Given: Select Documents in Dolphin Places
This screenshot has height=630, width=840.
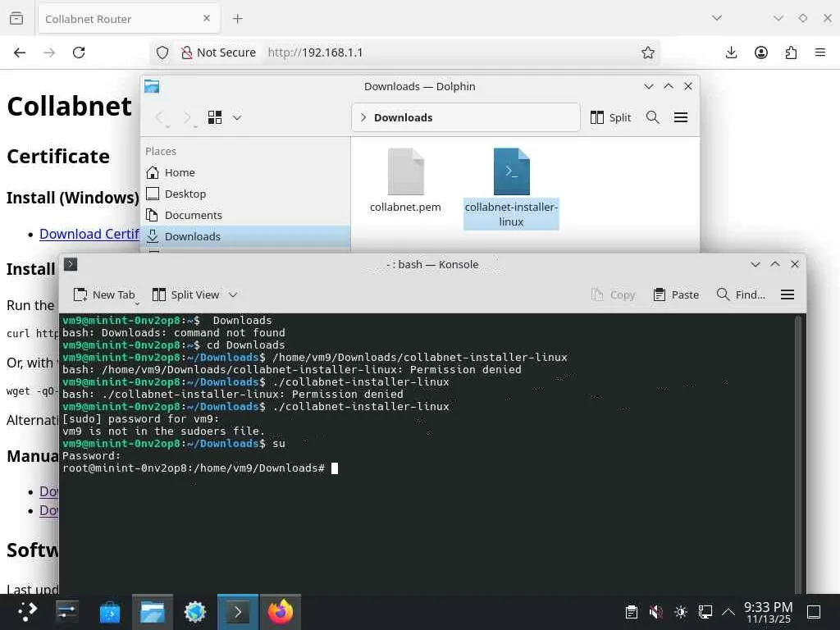Looking at the screenshot, I should [245, 216].
